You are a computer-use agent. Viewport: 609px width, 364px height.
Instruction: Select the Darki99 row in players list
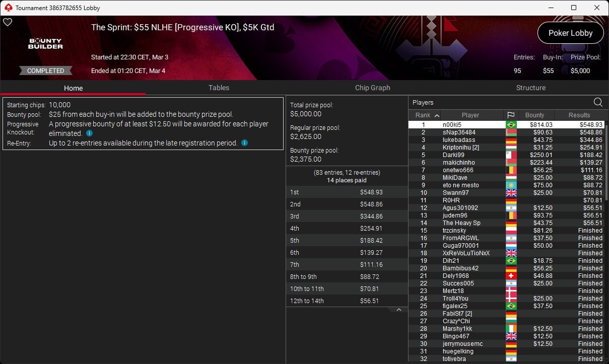506,155
